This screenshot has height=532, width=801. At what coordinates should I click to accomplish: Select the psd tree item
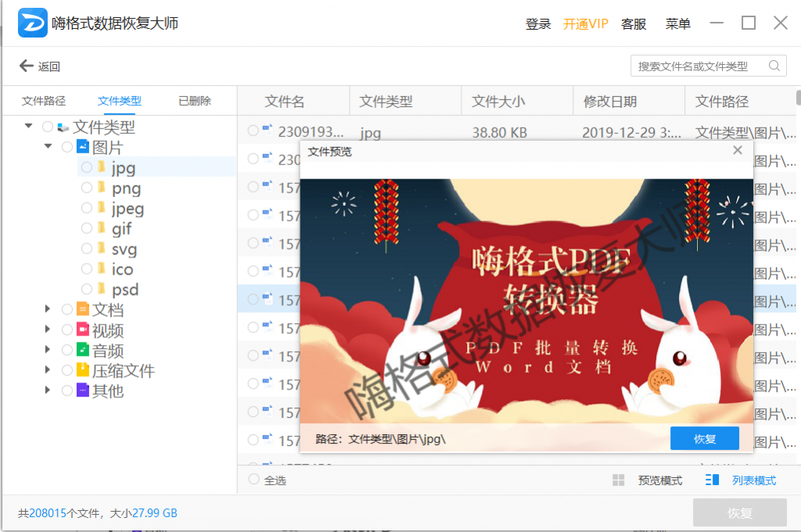click(x=125, y=289)
